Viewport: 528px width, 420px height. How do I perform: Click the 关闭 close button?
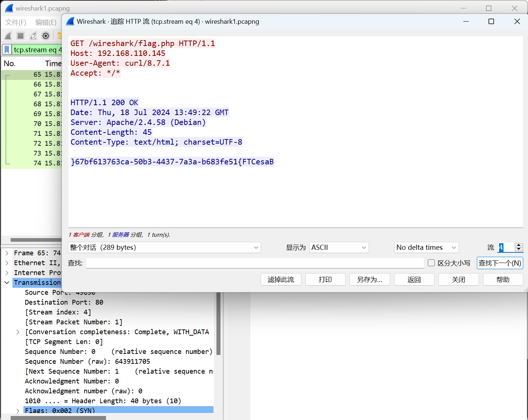click(459, 280)
